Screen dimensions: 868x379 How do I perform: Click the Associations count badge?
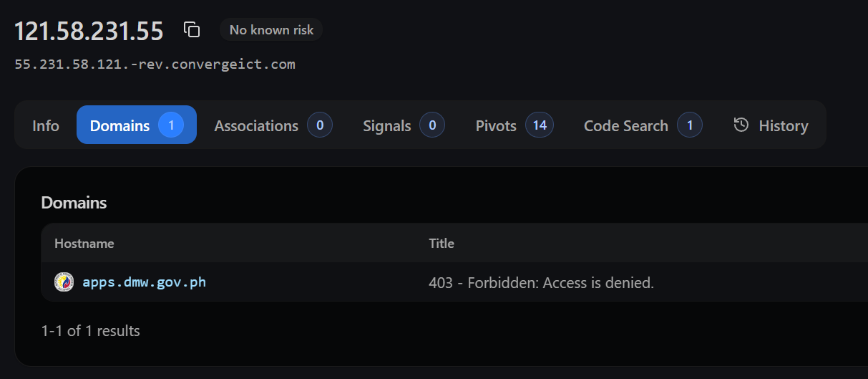(320, 125)
